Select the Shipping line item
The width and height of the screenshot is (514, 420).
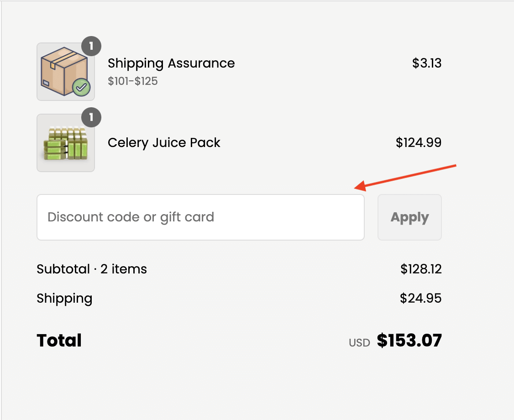pyautogui.click(x=64, y=298)
